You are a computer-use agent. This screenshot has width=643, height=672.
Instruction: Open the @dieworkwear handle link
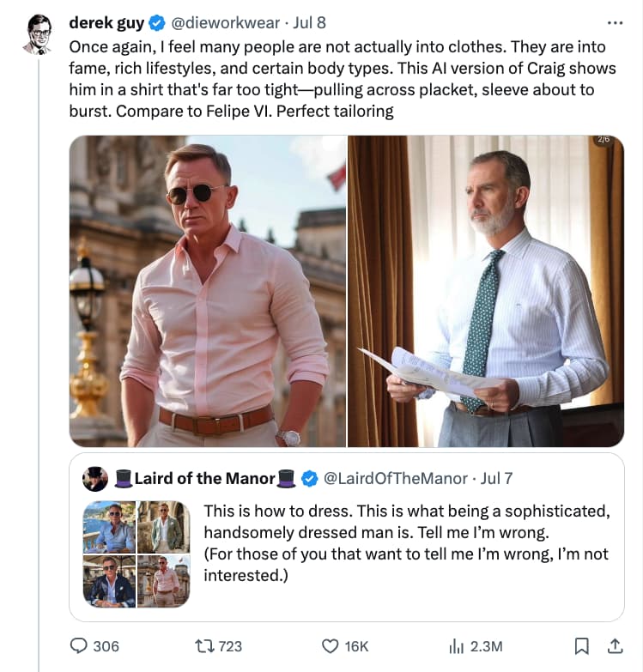[x=225, y=22]
